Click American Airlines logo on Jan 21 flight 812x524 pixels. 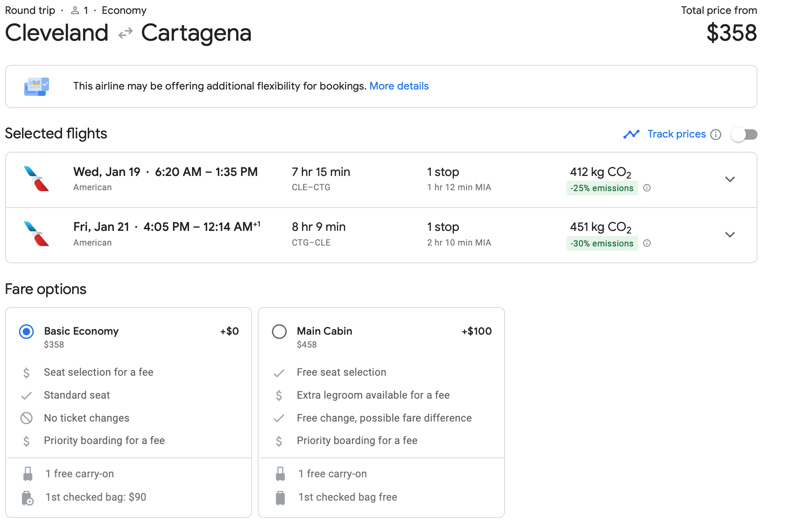(x=36, y=234)
